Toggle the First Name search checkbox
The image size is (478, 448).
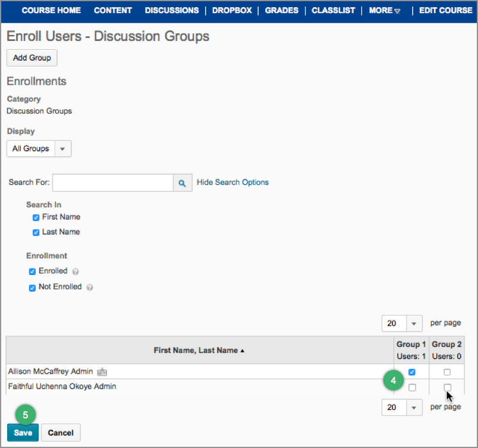(x=36, y=217)
